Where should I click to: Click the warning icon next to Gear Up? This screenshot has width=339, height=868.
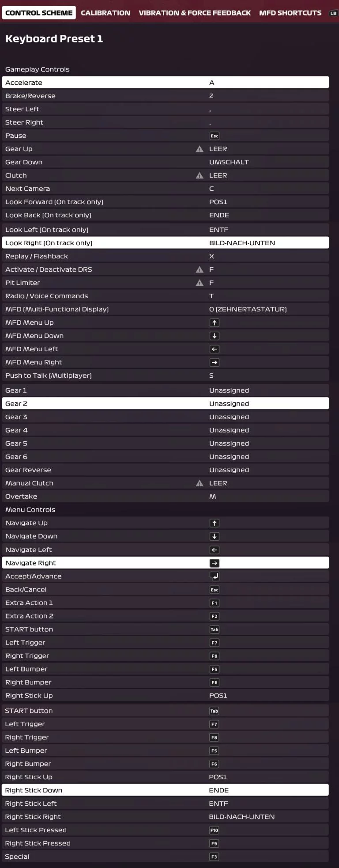tap(200, 149)
